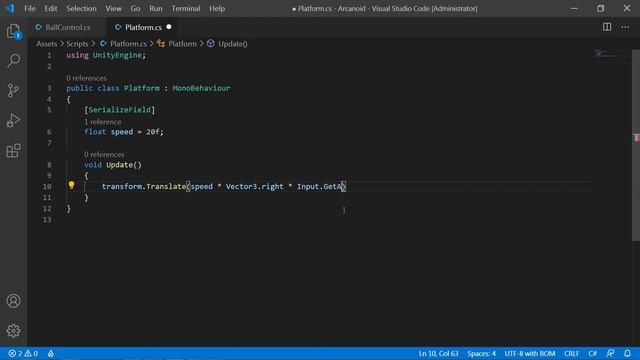640x360 pixels.
Task: Click line number 13 in gutter
Action: click(47, 220)
